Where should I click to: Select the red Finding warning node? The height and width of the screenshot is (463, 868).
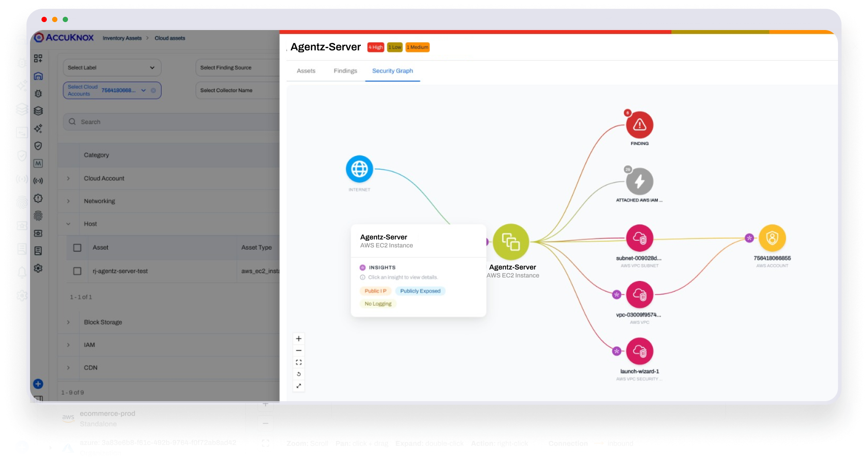tap(639, 125)
